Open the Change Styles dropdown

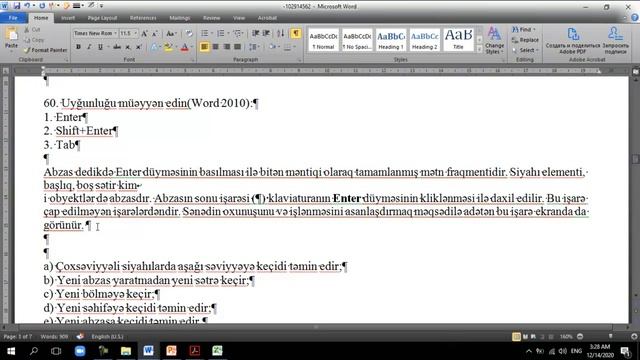(494, 40)
